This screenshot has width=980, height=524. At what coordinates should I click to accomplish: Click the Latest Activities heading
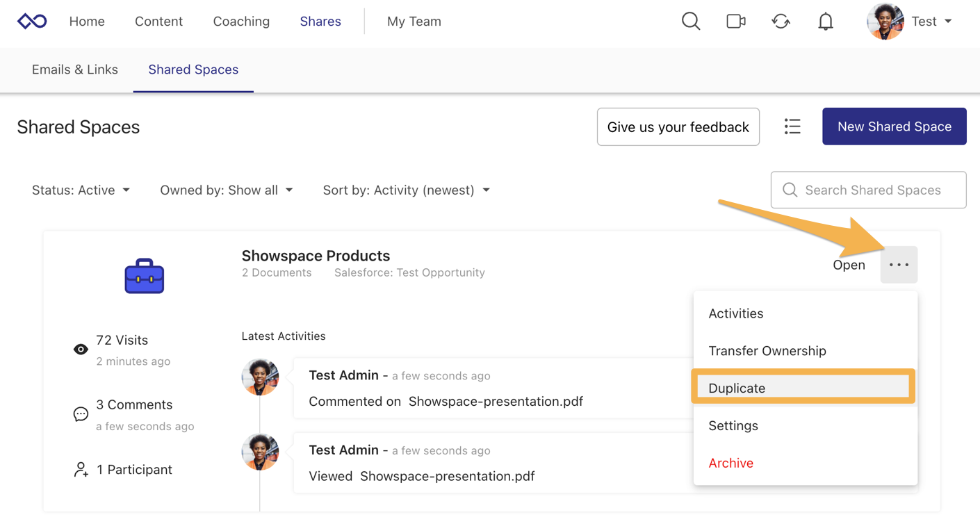pos(284,336)
